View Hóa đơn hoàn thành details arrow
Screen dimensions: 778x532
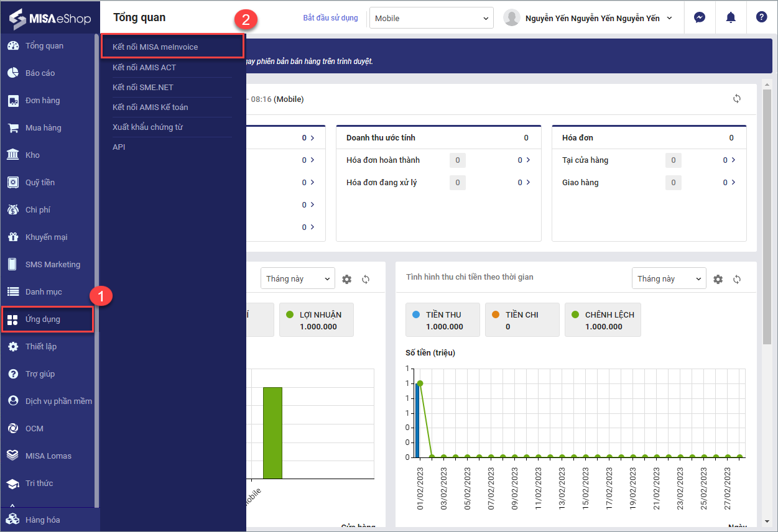coord(528,160)
